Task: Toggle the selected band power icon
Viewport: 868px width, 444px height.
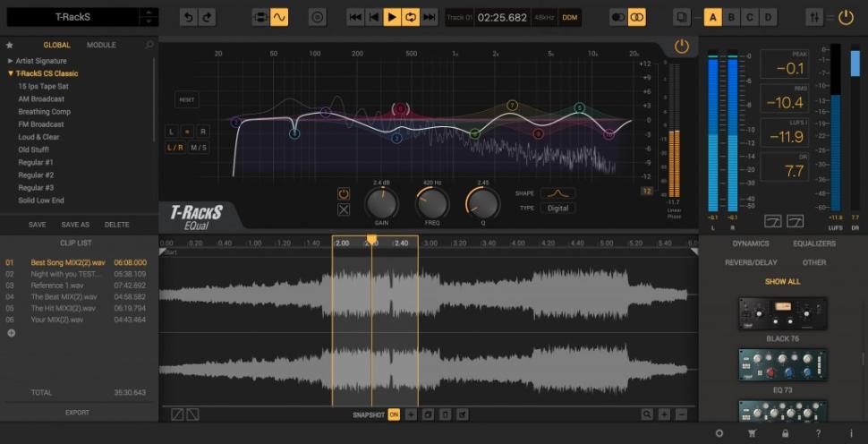Action: 344,193
